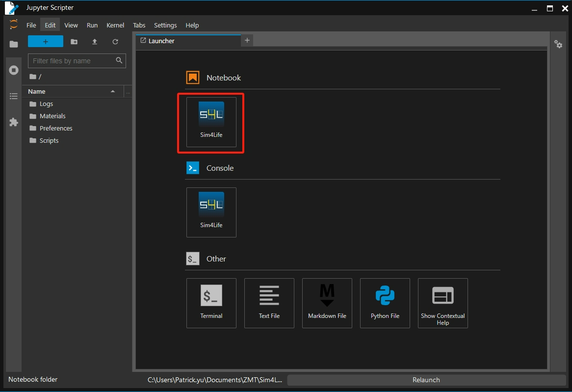Screen dimensions: 572x392
Task: Open the running kernels sidebar panel
Action: click(14, 70)
